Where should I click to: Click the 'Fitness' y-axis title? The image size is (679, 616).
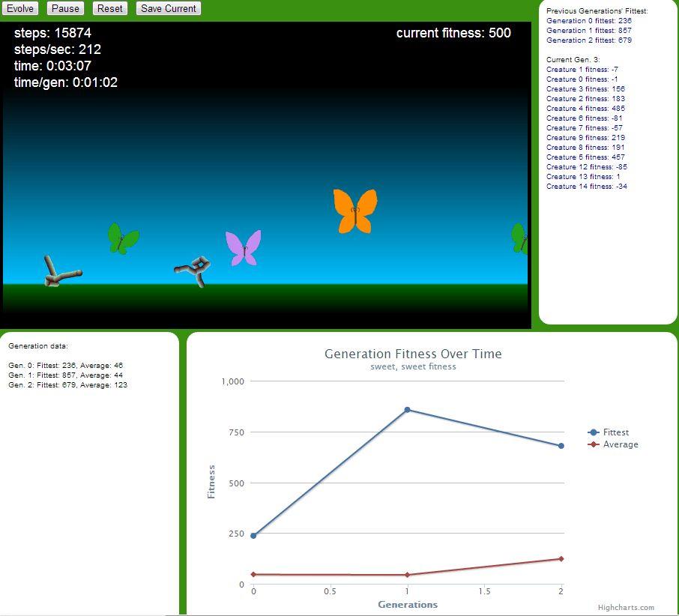click(x=211, y=482)
